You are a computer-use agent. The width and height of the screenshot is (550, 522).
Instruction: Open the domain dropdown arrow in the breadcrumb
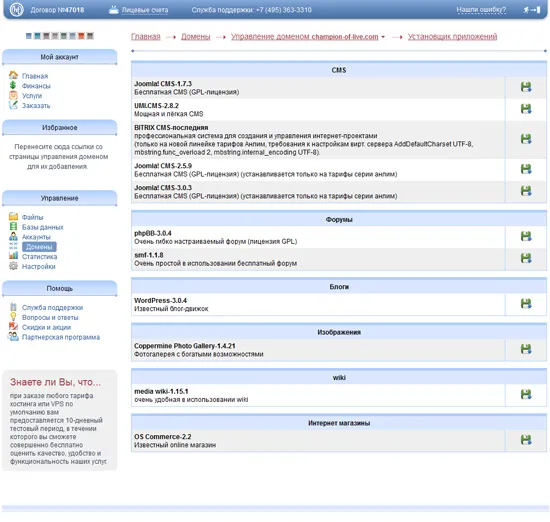click(383, 37)
